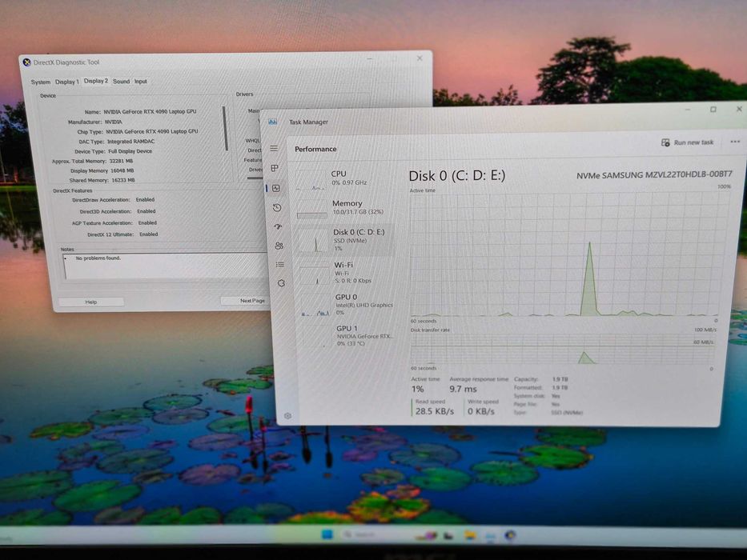Open Windows Start button on taskbar
This screenshot has width=747, height=560.
(327, 534)
